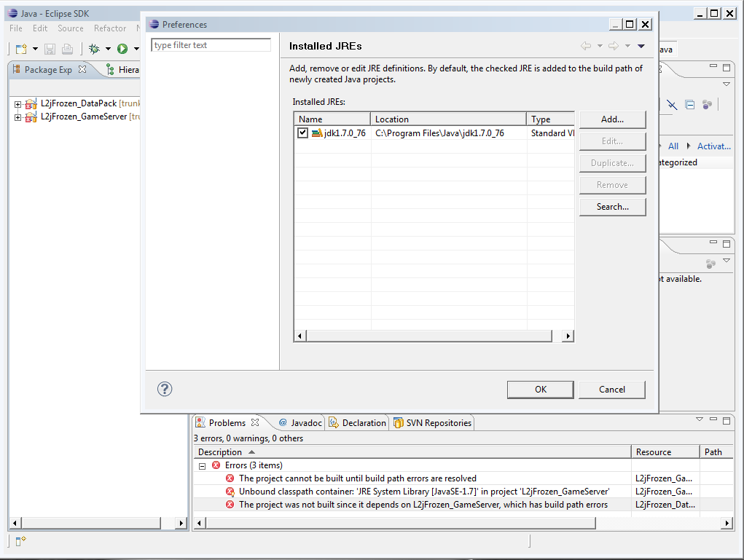Viewport: 744px width, 560px height.
Task: Click the Search... button
Action: (x=613, y=207)
